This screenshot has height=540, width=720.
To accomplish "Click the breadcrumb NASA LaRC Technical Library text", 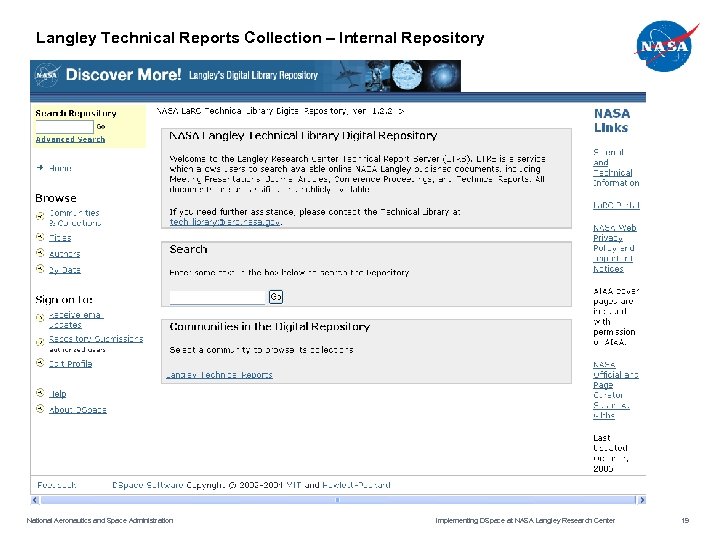I will click(x=280, y=111).
